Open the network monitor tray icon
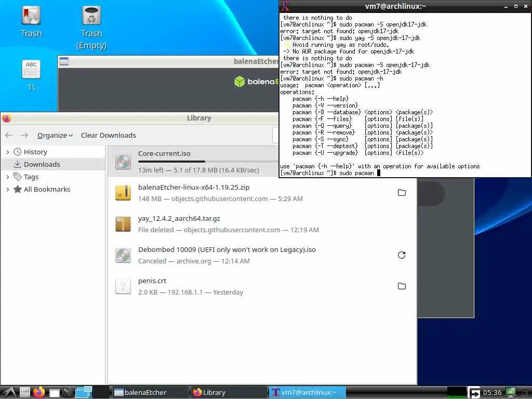 [x=510, y=393]
